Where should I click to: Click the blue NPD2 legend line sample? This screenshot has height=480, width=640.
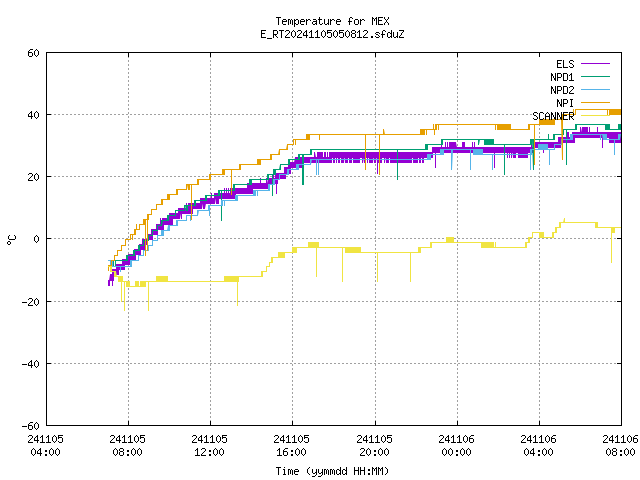596,90
